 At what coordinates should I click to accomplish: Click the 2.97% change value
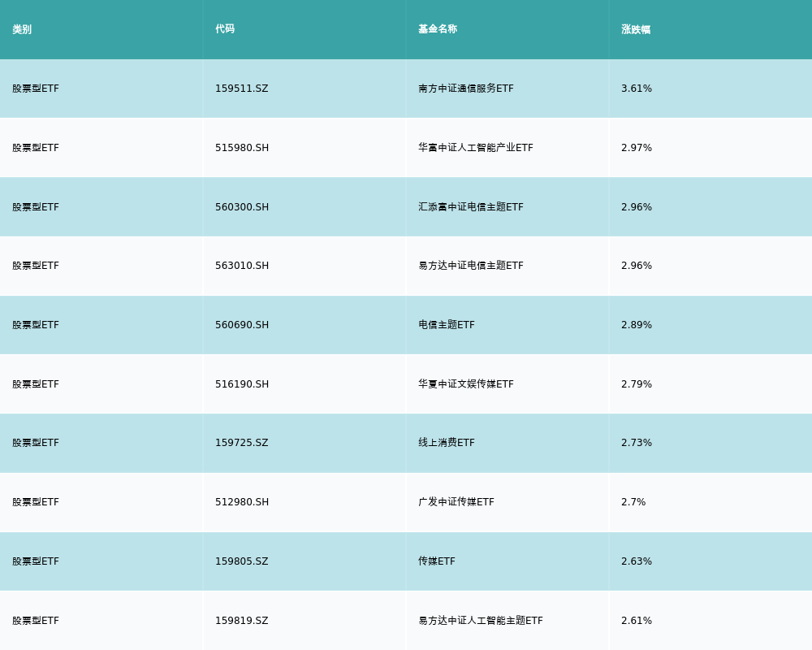coord(637,148)
